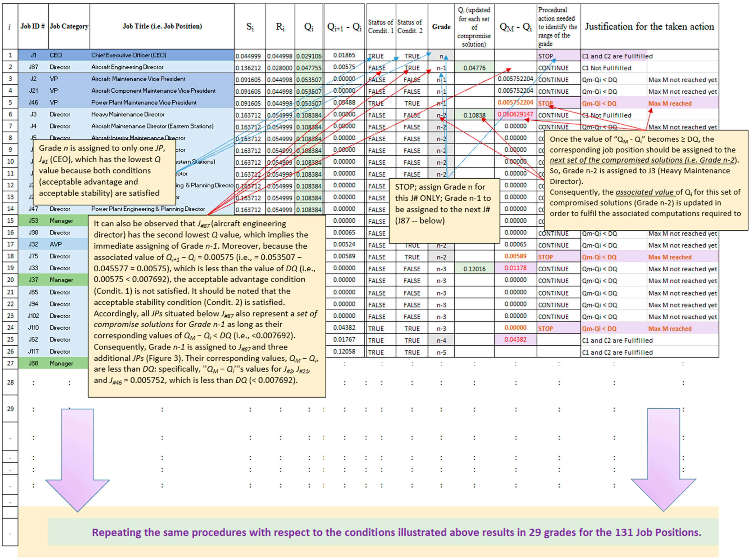This screenshot has height=560, width=751.
Task: Select Job ID cell 'J46'
Action: (x=33, y=102)
